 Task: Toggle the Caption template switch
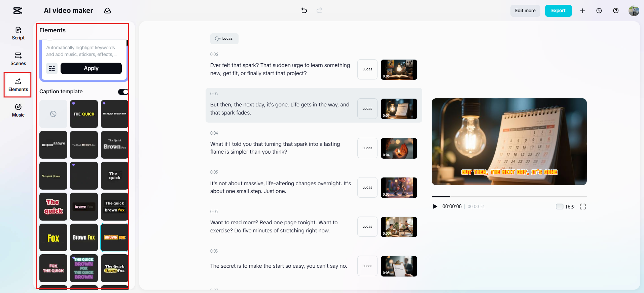[123, 92]
